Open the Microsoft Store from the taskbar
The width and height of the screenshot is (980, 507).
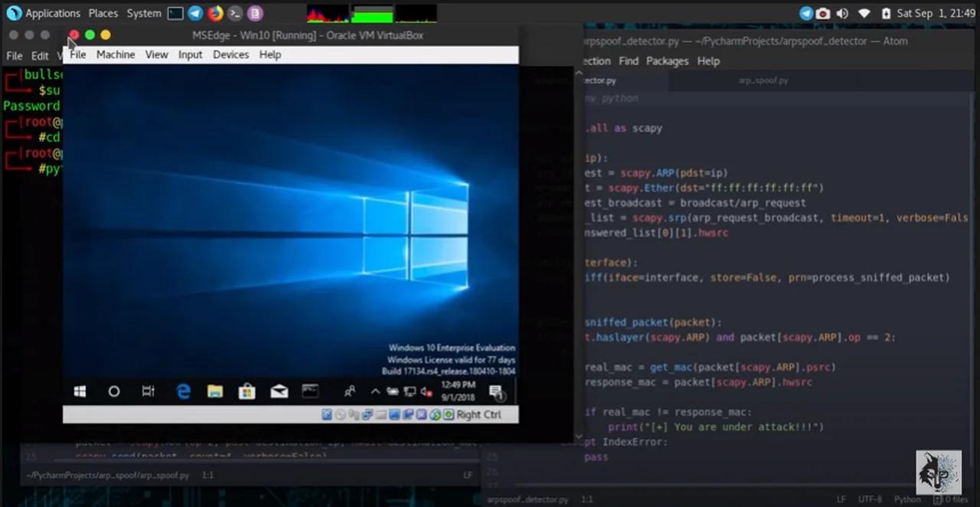pos(247,391)
